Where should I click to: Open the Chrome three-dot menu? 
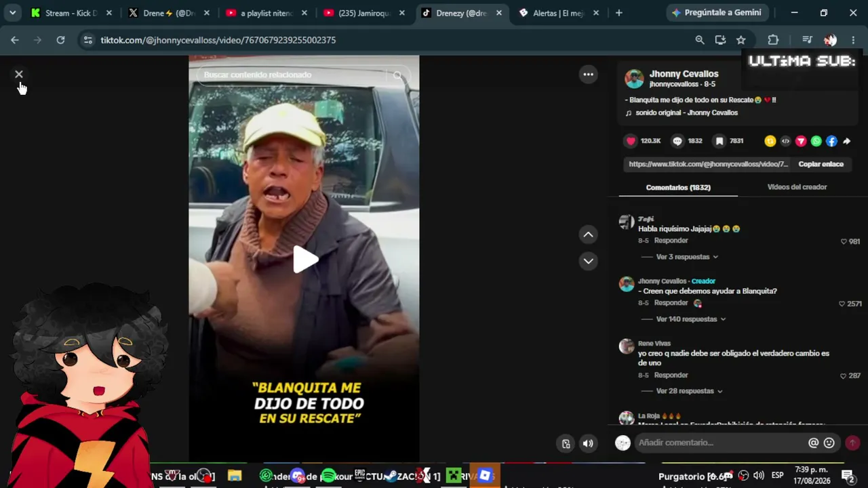point(853,40)
